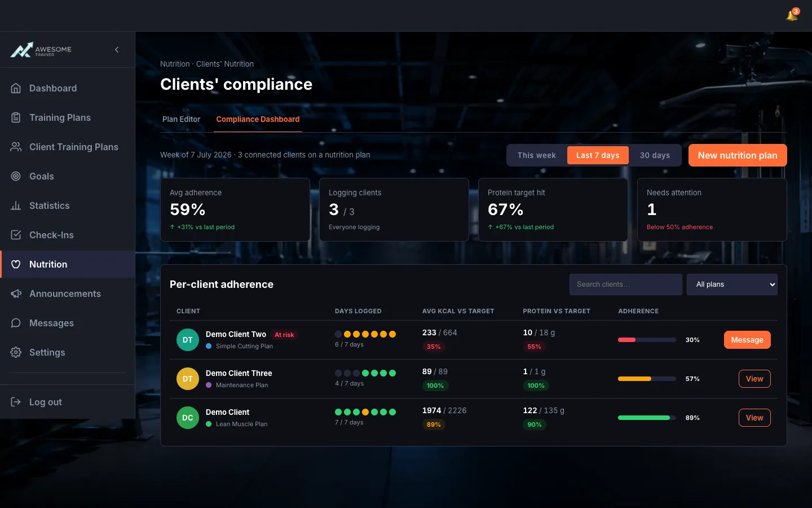Screen dimensions: 812x508
Task: Click the Search clients input field
Action: [625, 284]
